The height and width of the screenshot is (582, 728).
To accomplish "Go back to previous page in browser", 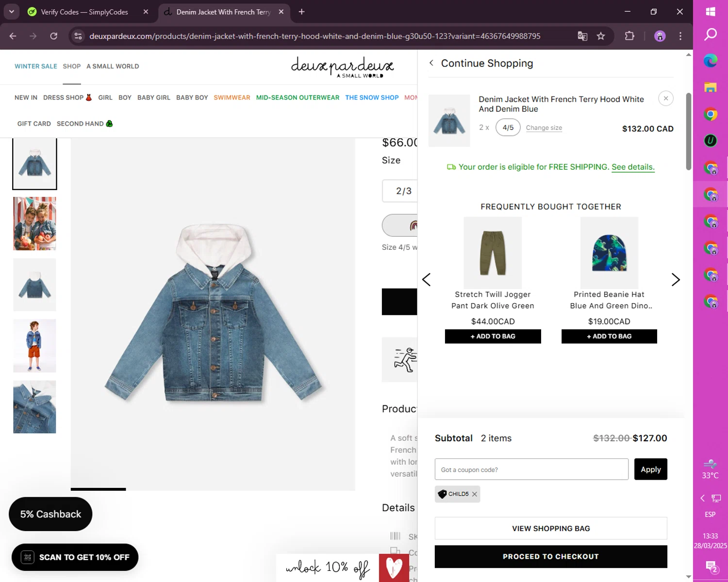I will point(13,36).
